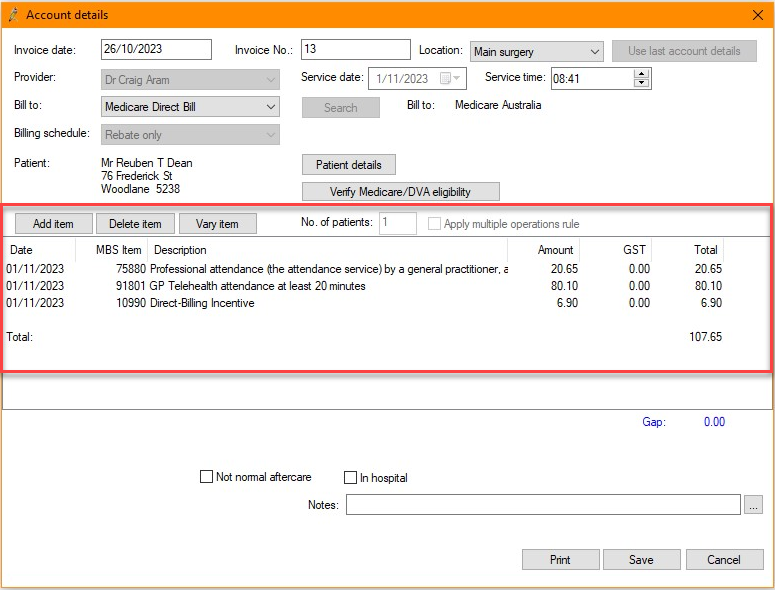Screen dimensions: 775x590
Task: Select the Direct-Billing Incentive row 10990
Action: (364, 302)
